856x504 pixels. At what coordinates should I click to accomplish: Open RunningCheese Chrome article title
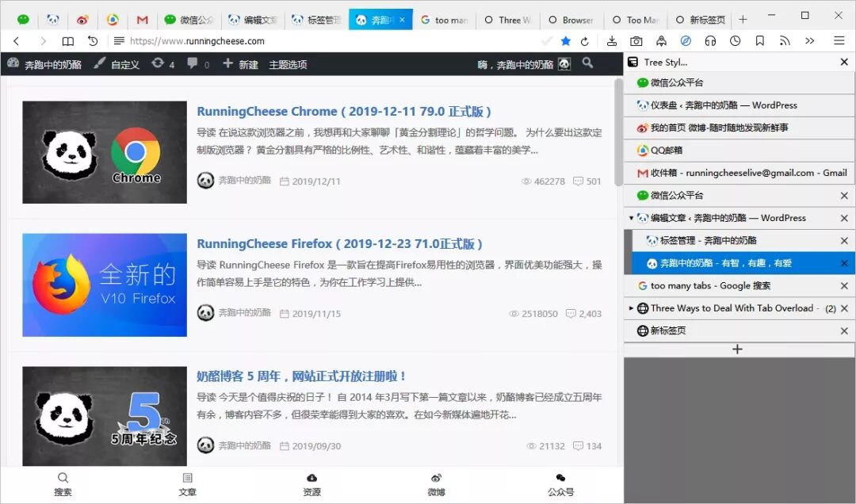point(343,112)
